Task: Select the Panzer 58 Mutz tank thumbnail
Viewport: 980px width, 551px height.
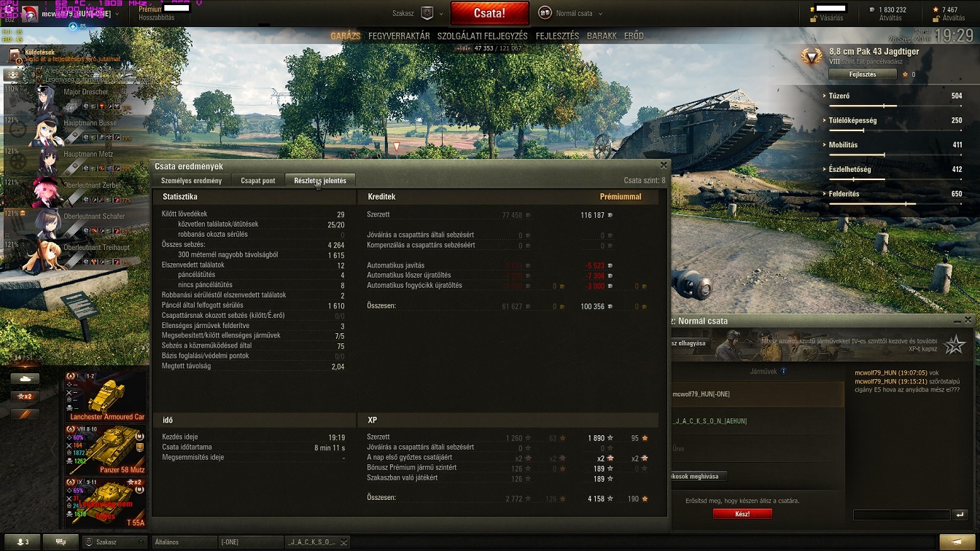Action: [106, 450]
